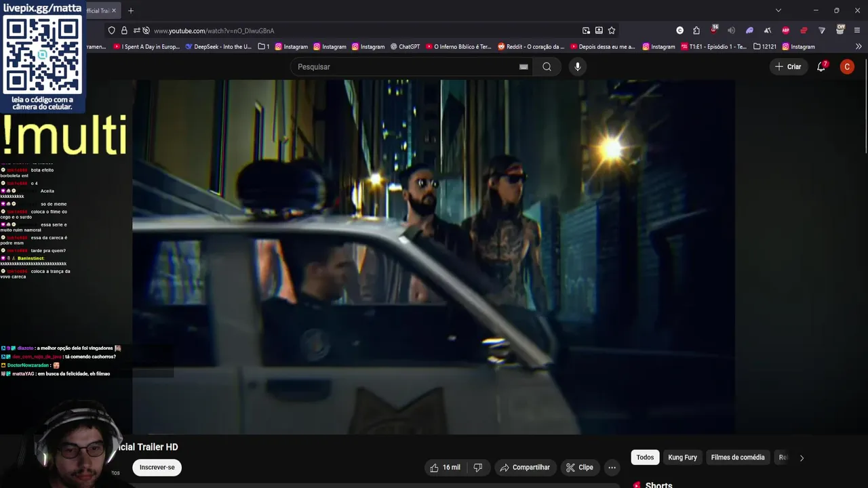Create a clip with Clipe button

pos(580,468)
